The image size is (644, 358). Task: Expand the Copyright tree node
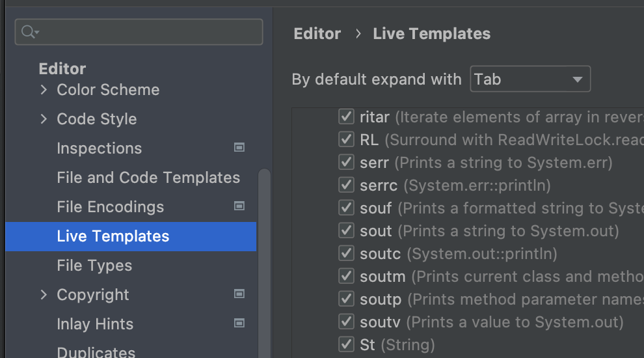[x=44, y=295]
